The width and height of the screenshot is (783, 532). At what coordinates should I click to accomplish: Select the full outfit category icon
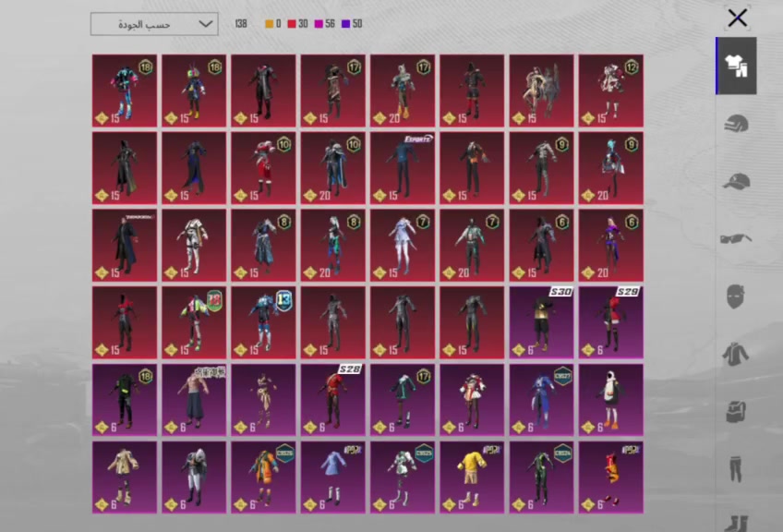click(737, 66)
